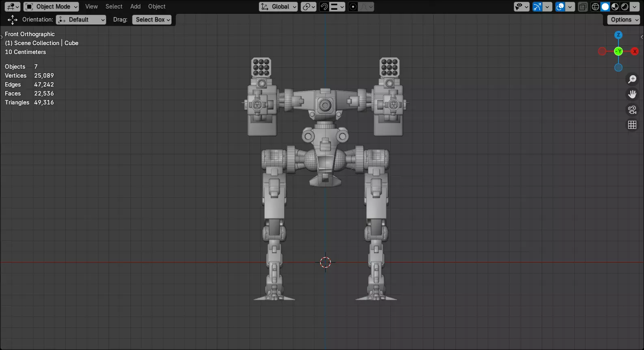Screen dimensions: 644x350
Task: Open object type visibility dropdown
Action: [x=521, y=7]
